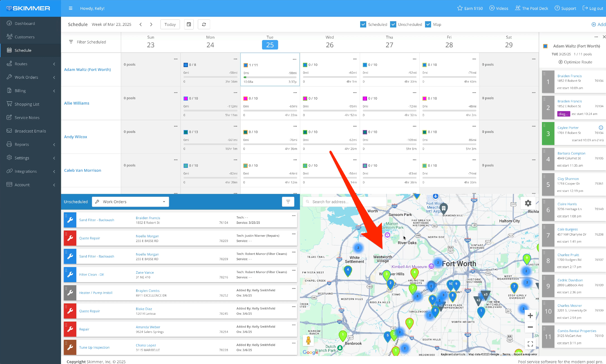This screenshot has width=606, height=364.
Task: Click the refresh schedule icon
Action: (x=204, y=24)
